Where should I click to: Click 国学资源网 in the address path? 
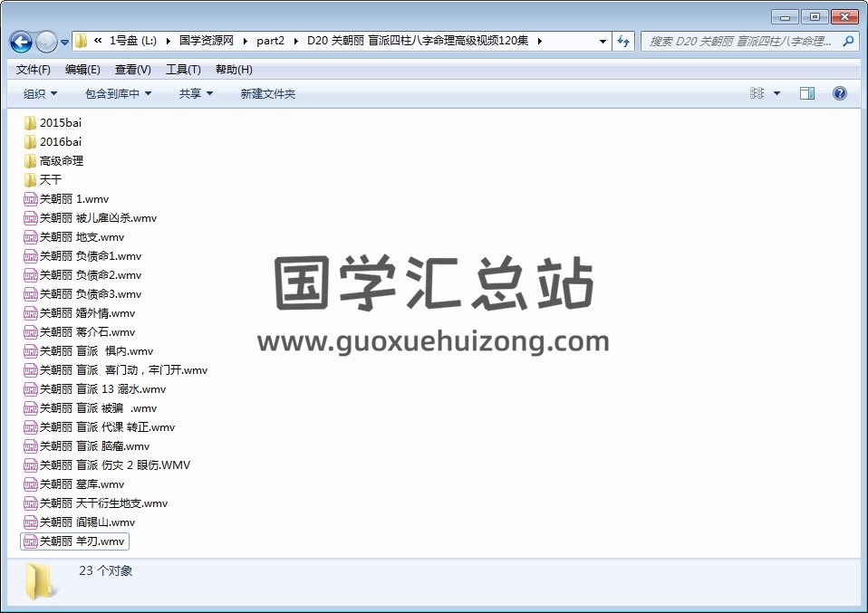coord(207,41)
